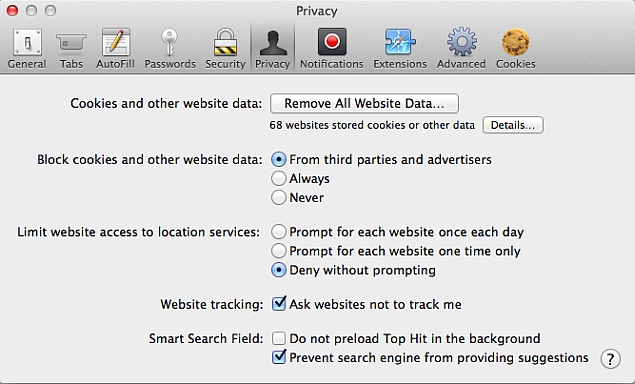Click Remove All Website Data button
The image size is (635, 384).
pyautogui.click(x=364, y=103)
